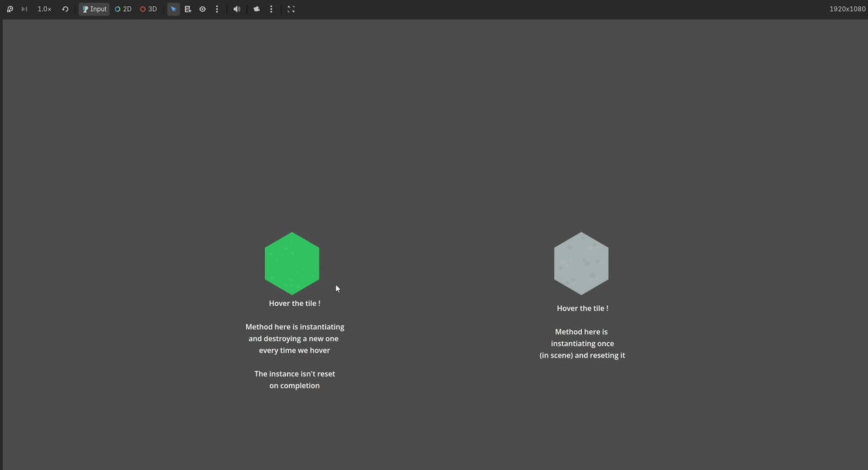868x470 pixels.
Task: Click the "instantiating once" text
Action: click(583, 344)
